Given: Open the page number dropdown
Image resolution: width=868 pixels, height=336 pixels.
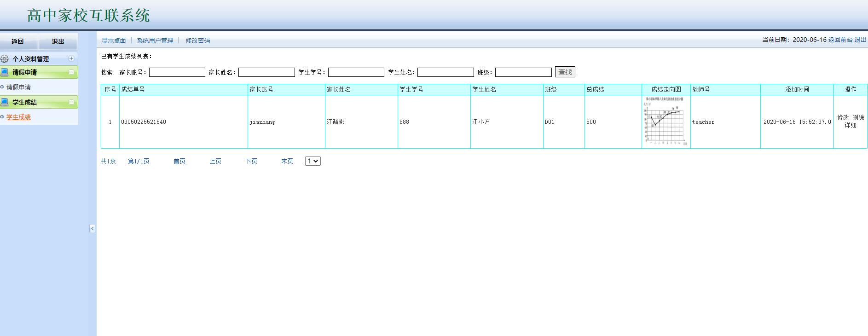Looking at the screenshot, I should point(313,161).
